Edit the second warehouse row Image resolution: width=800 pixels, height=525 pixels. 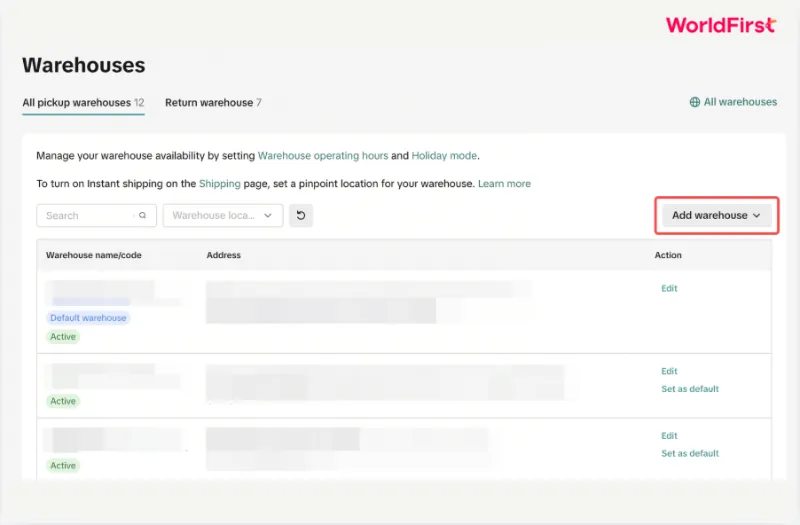(669, 371)
